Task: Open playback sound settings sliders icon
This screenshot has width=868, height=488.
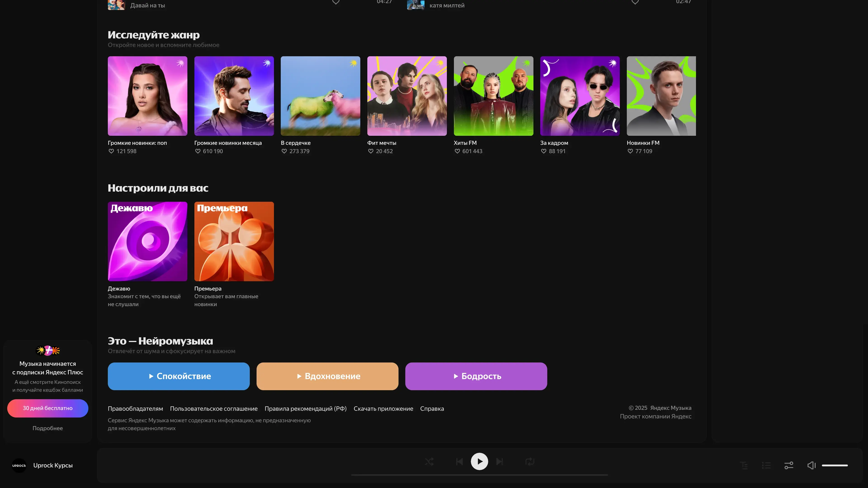Action: tap(788, 465)
